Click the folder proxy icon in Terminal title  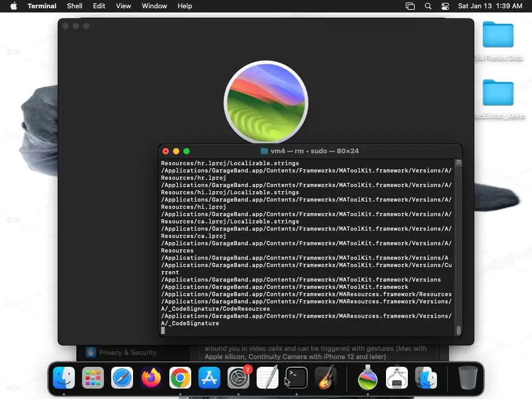[264, 151]
